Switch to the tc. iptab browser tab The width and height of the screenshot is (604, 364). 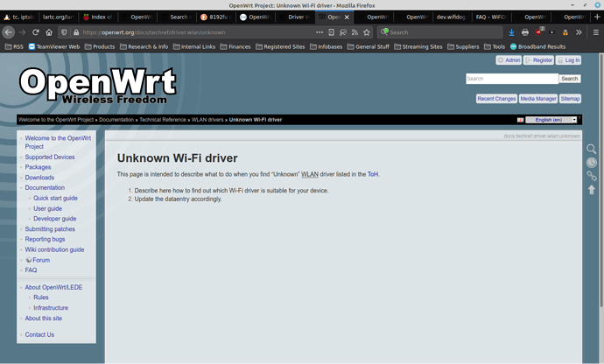click(18, 17)
